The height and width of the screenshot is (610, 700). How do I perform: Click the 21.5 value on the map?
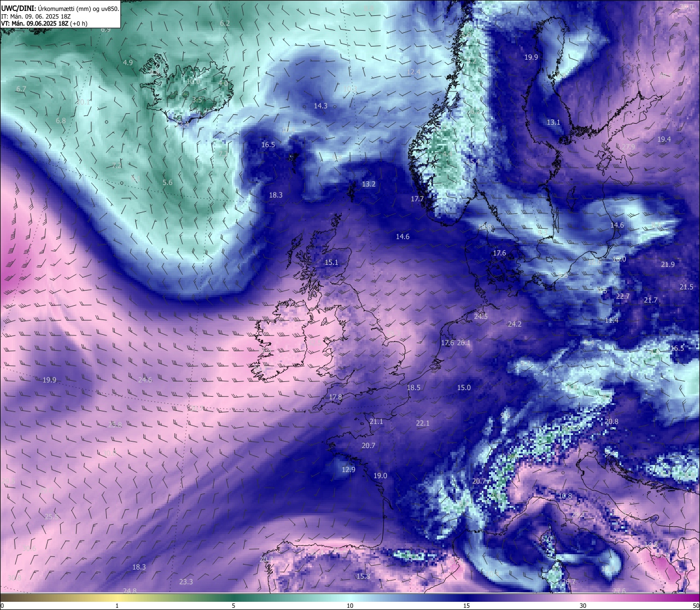pos(686,287)
